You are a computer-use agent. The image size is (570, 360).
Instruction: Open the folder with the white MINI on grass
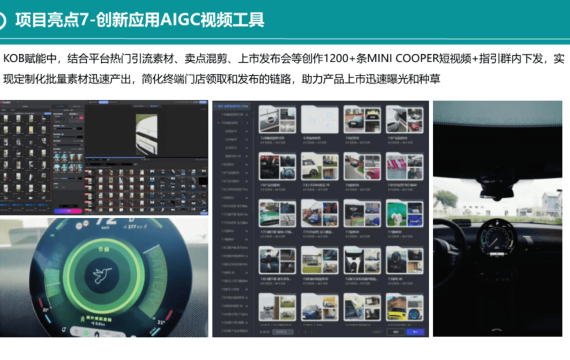(320, 167)
